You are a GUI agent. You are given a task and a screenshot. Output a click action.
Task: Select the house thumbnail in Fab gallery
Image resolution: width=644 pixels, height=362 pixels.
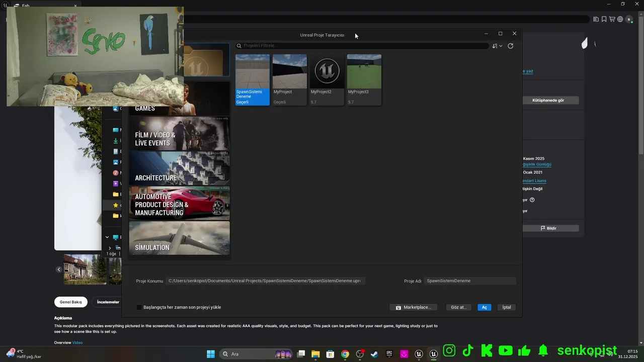pyautogui.click(x=85, y=269)
